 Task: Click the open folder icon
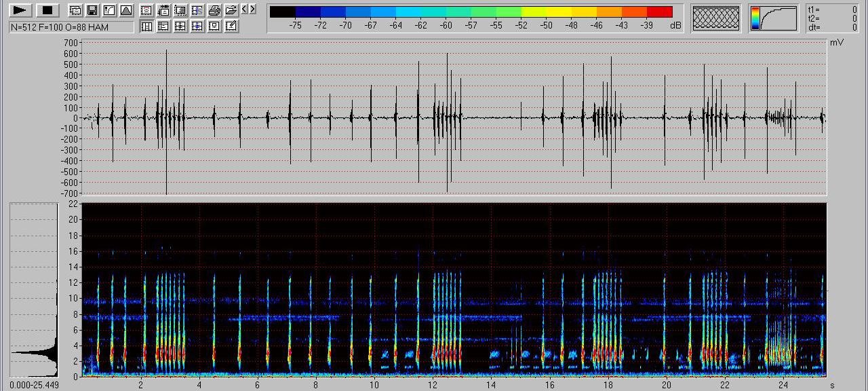231,10
